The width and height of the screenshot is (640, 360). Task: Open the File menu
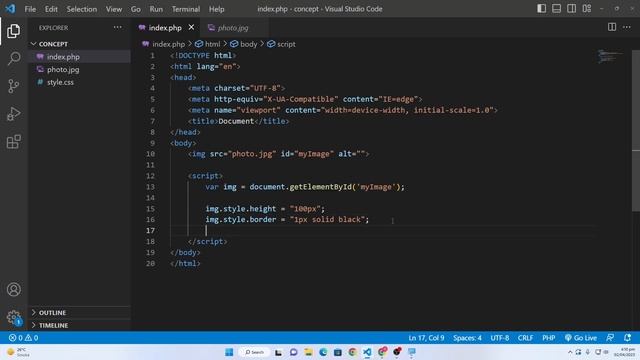(30, 9)
